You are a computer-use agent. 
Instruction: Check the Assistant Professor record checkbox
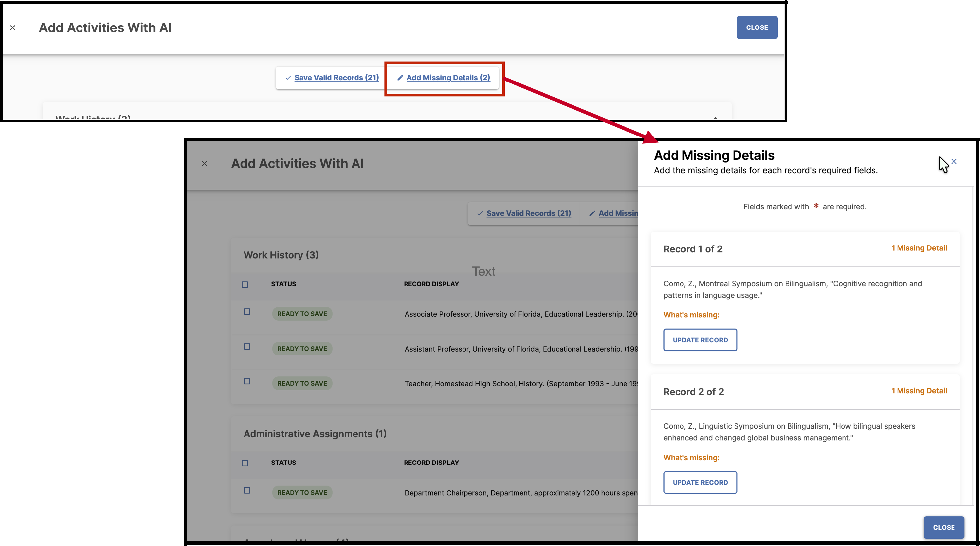(247, 346)
